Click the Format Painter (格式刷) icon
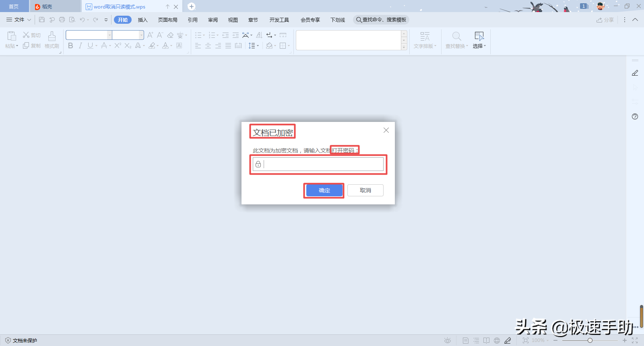 pyautogui.click(x=52, y=37)
